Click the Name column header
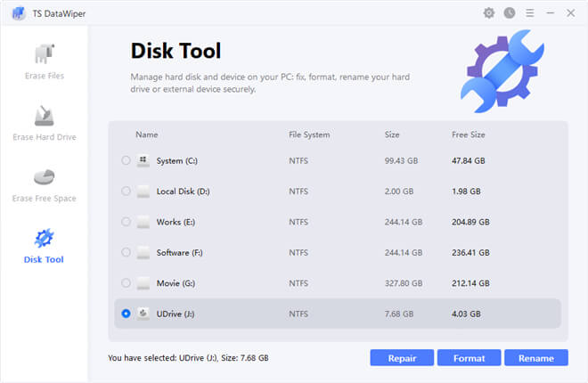The image size is (588, 383). [x=147, y=134]
